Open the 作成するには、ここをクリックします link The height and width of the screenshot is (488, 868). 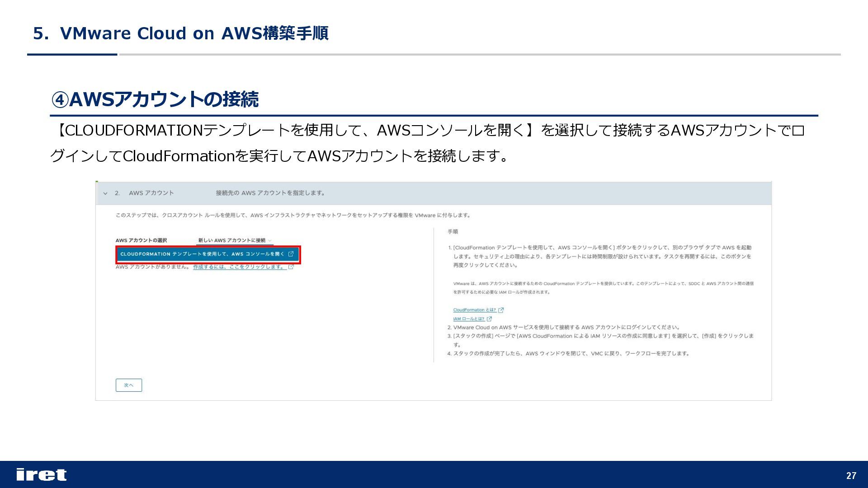click(x=239, y=267)
